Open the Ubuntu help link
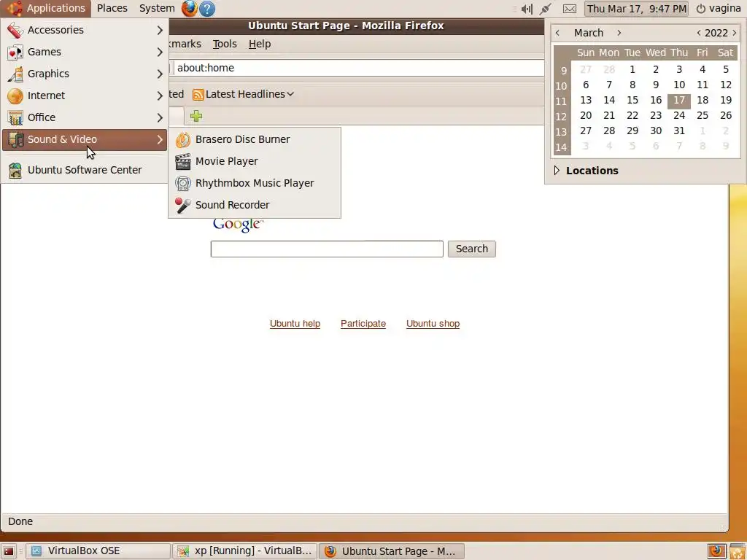The width and height of the screenshot is (747, 560). 295,324
